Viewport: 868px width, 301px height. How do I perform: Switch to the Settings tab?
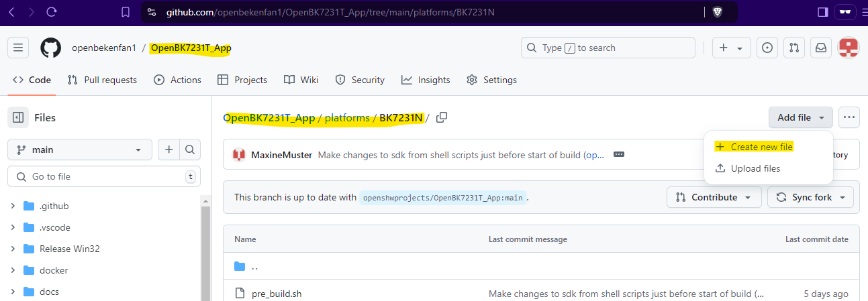click(492, 80)
